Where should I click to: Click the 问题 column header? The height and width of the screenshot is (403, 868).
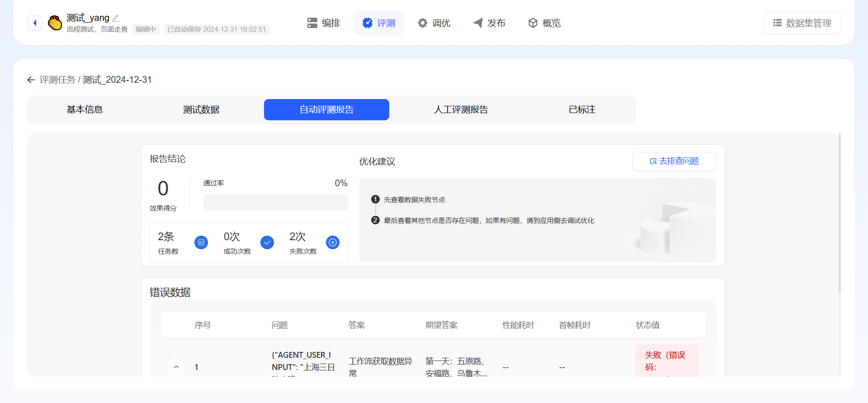280,325
